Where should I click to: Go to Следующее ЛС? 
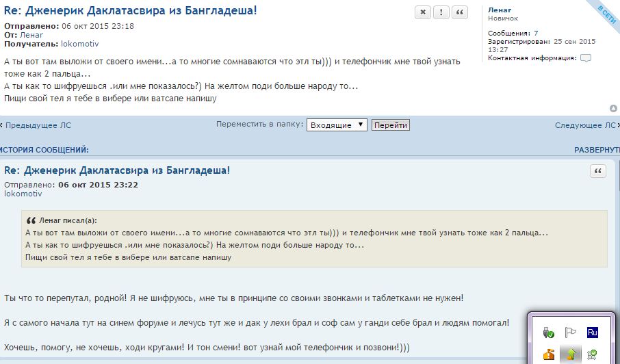point(584,125)
